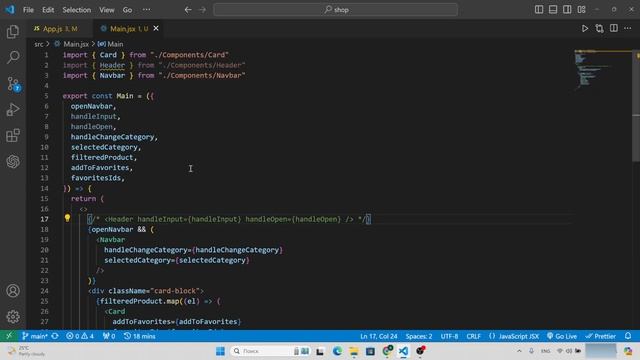
Task: Click the favoritesIds parameter on line 13
Action: pyautogui.click(x=96, y=178)
